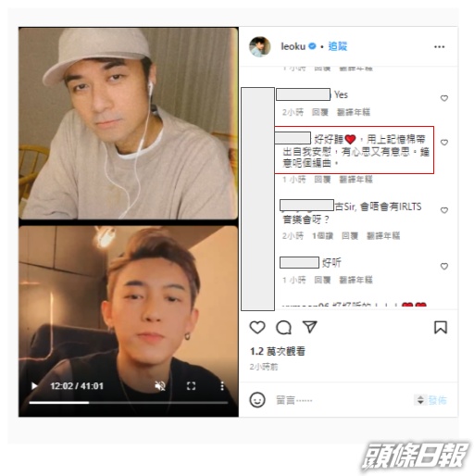Play the video with the play button
Viewport: 474px width, 476px height.
(x=34, y=386)
